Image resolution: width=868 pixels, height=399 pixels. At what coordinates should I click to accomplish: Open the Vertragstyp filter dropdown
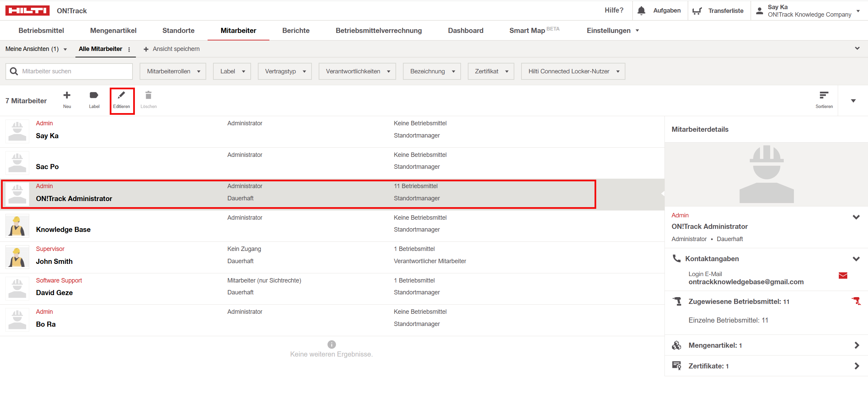pyautogui.click(x=285, y=71)
